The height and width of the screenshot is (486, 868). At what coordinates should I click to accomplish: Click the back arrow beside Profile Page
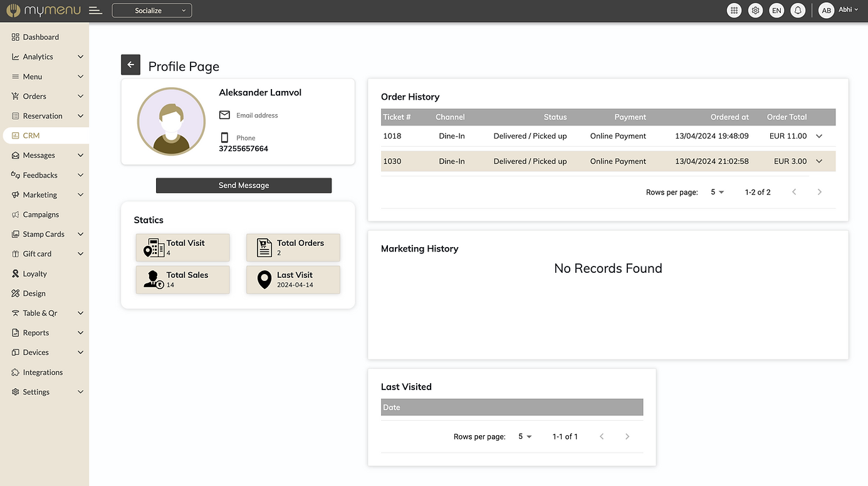(x=130, y=65)
